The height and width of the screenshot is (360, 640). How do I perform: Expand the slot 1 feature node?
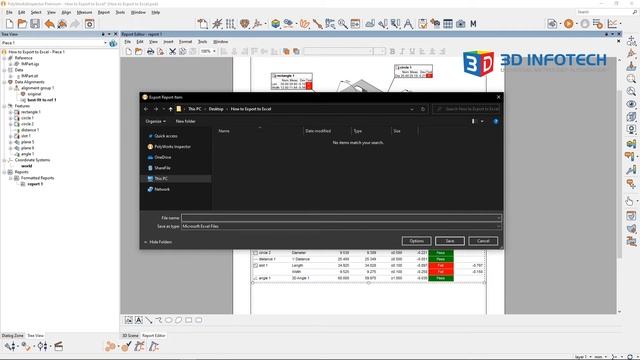point(11,136)
